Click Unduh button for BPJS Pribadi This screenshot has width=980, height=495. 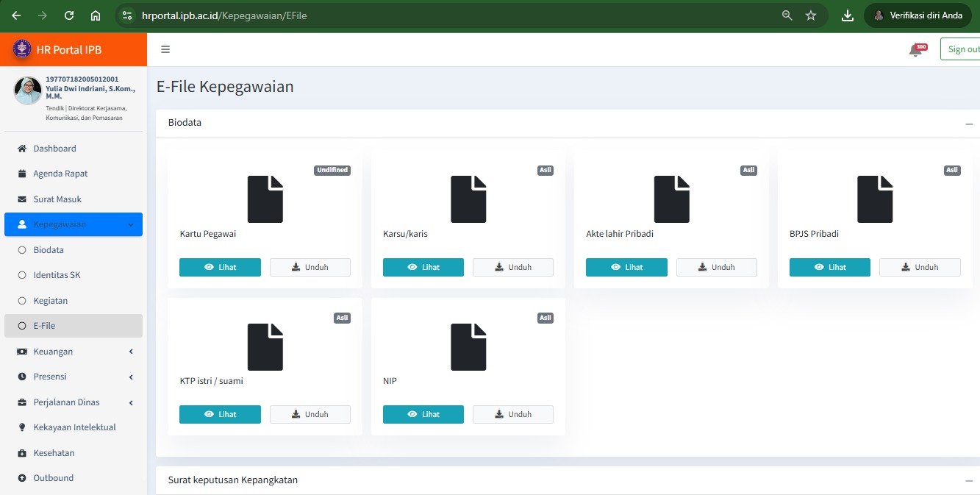[x=919, y=267]
